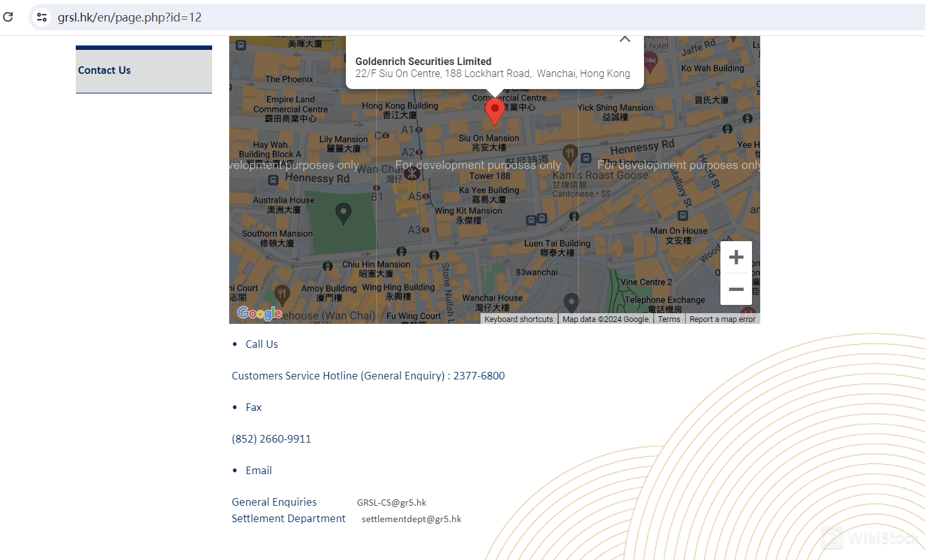Image resolution: width=925 pixels, height=560 pixels.
Task: Select the gray pin above Wanchai House
Action: 571,302
